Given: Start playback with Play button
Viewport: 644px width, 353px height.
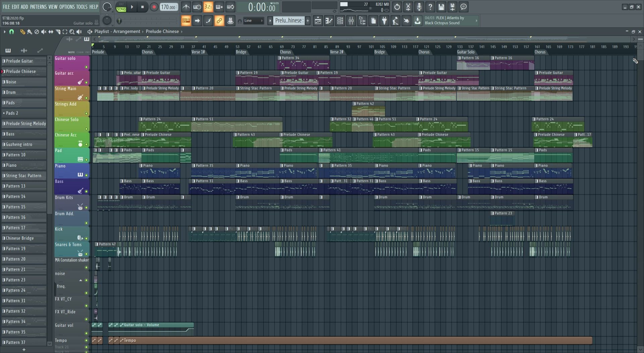Looking at the screenshot, I should [x=132, y=7].
